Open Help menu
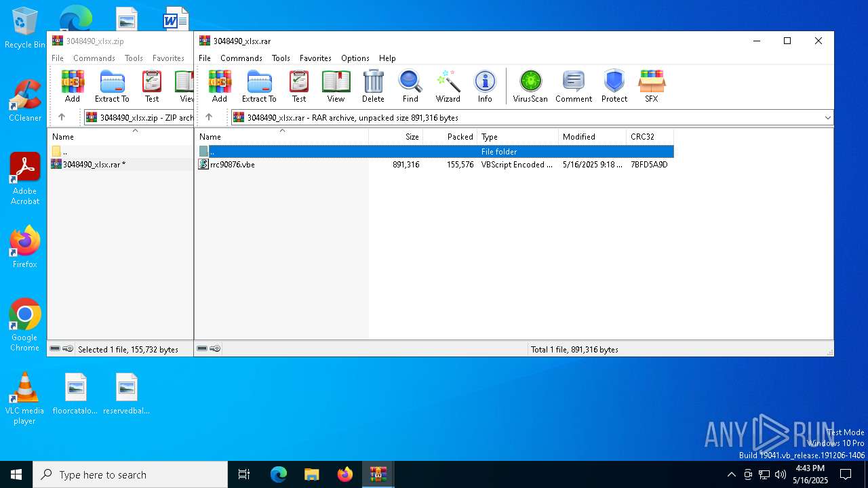This screenshot has width=868, height=488. 387,58
